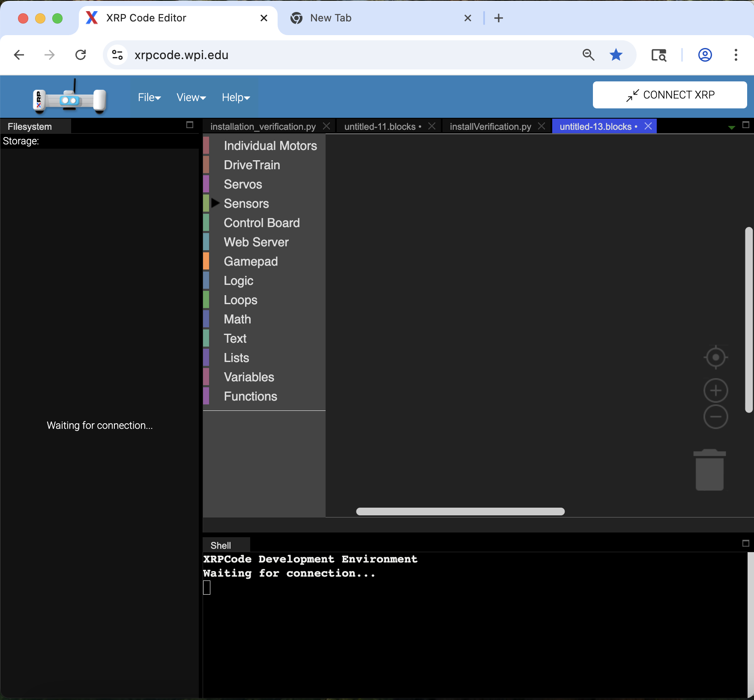Image resolution: width=754 pixels, height=700 pixels.
Task: Switch to installation_verification.py tab
Action: [x=263, y=126]
